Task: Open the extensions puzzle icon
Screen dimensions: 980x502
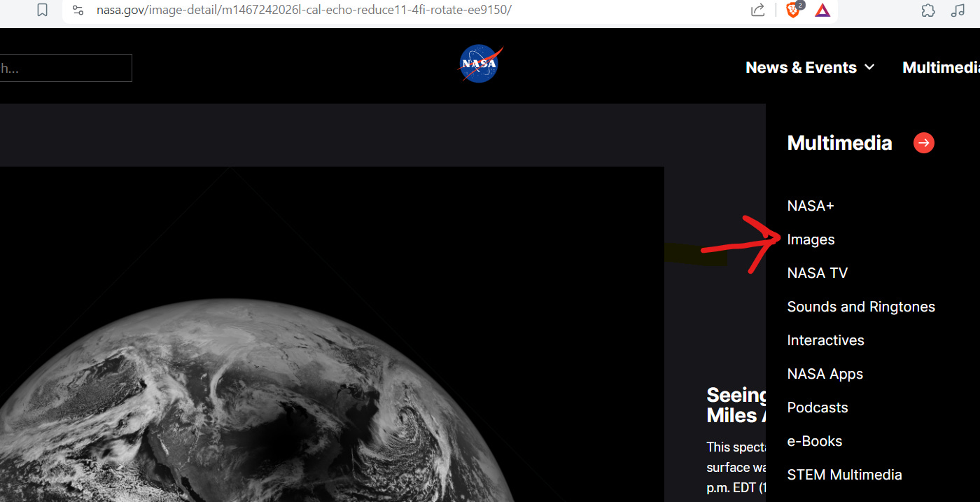Action: point(928,11)
